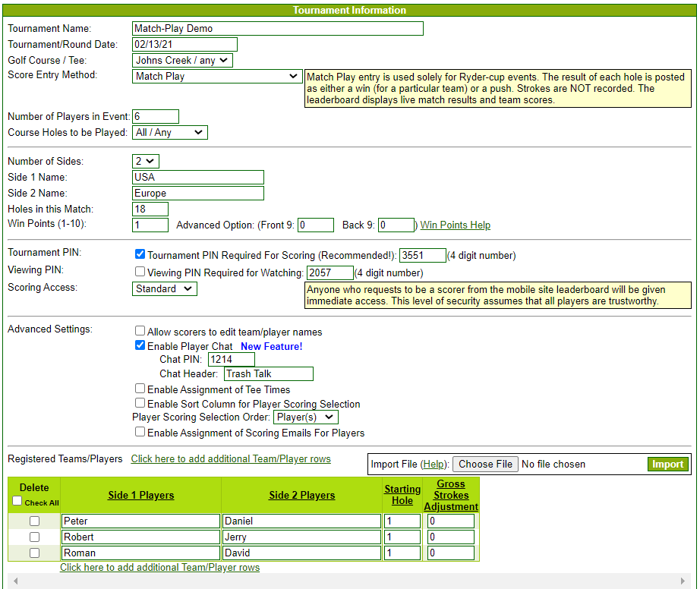The width and height of the screenshot is (700, 589).
Task: Click Starting Hole field in Robert's row
Action: pos(402,537)
